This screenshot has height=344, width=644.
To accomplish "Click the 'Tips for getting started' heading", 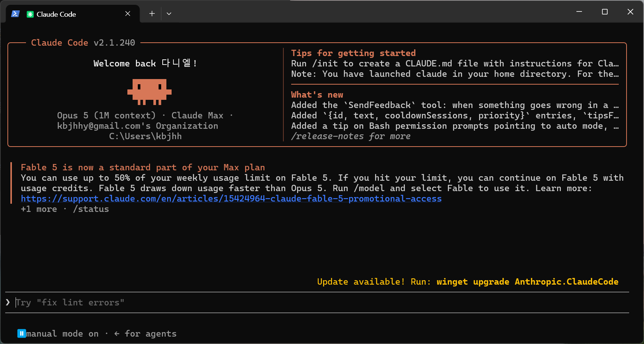I will (x=353, y=53).
